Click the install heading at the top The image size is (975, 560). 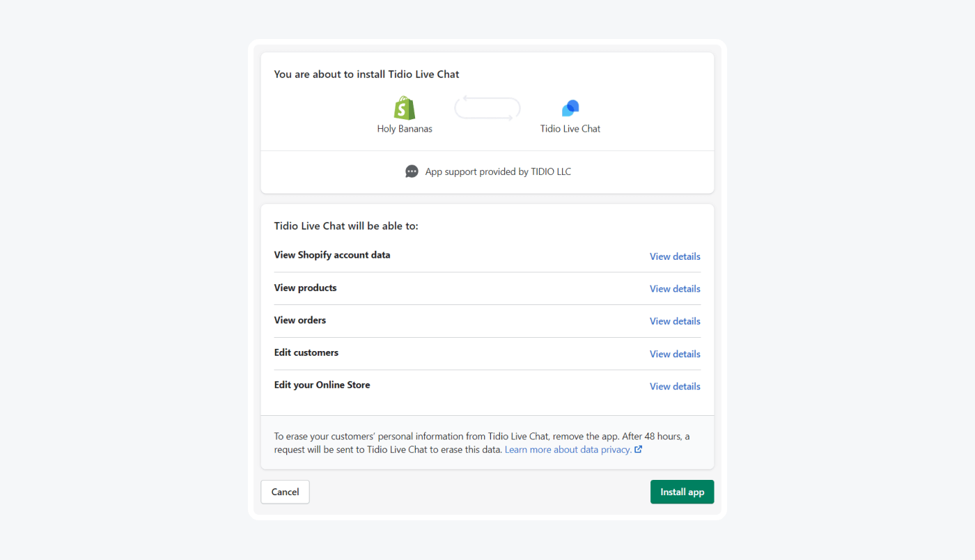[366, 74]
